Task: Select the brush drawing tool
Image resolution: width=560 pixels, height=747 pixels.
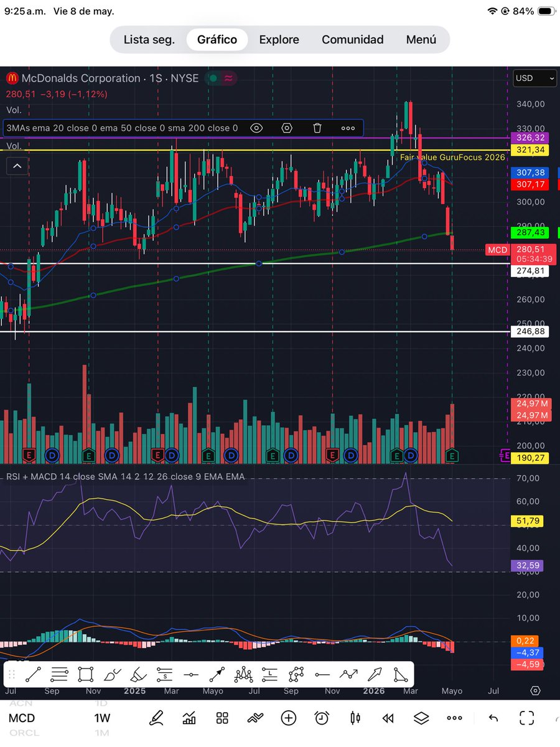Action: pos(112,674)
